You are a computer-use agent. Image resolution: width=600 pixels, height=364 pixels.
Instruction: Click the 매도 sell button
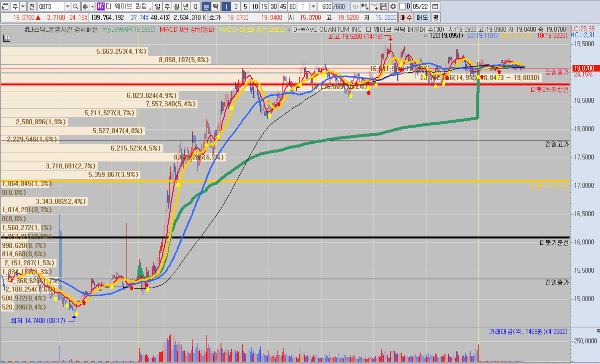pos(422,17)
